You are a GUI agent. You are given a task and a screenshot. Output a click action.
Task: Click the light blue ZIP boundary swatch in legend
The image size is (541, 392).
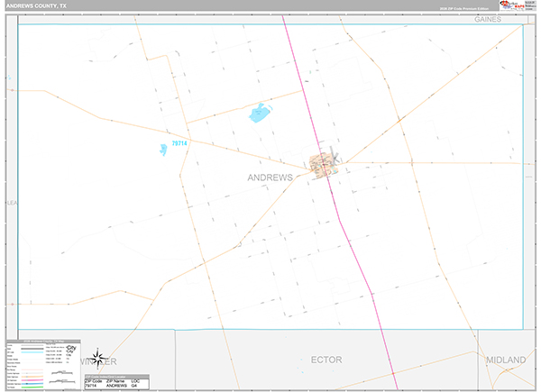(x=32, y=352)
